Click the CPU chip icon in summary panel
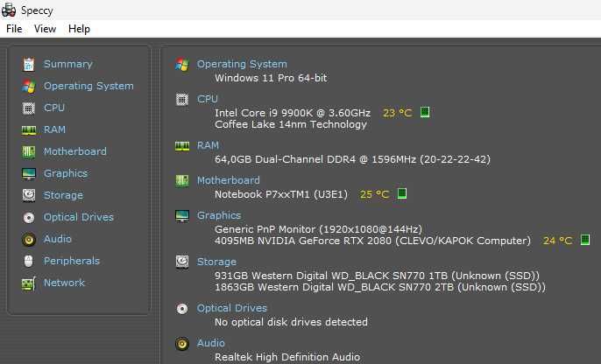Image resolution: width=601 pixels, height=364 pixels. (182, 100)
